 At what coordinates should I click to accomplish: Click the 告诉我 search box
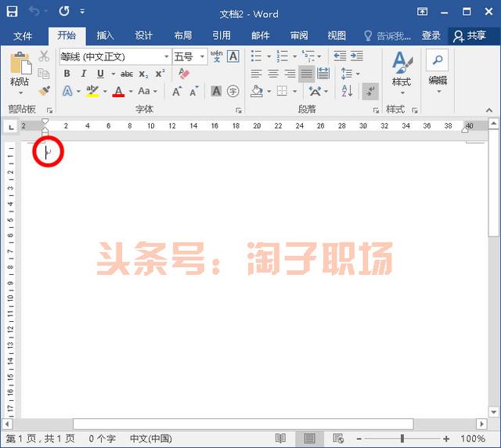pos(387,36)
